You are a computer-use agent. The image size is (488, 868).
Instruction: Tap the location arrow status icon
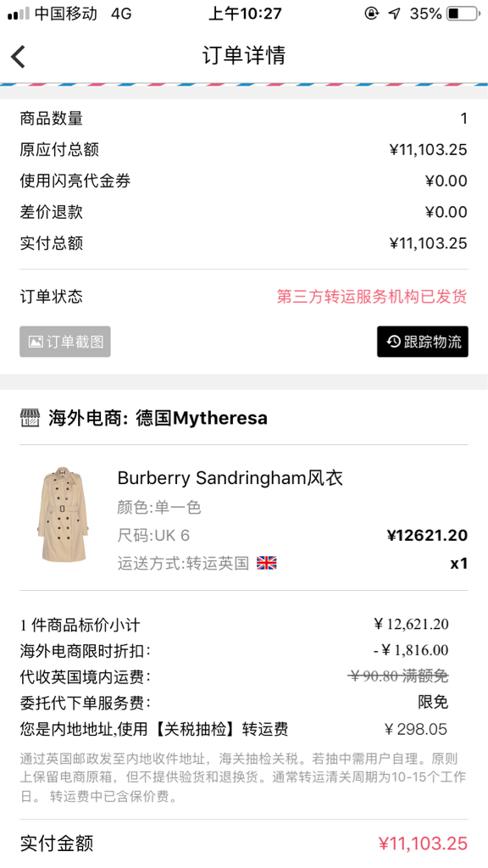(x=395, y=14)
